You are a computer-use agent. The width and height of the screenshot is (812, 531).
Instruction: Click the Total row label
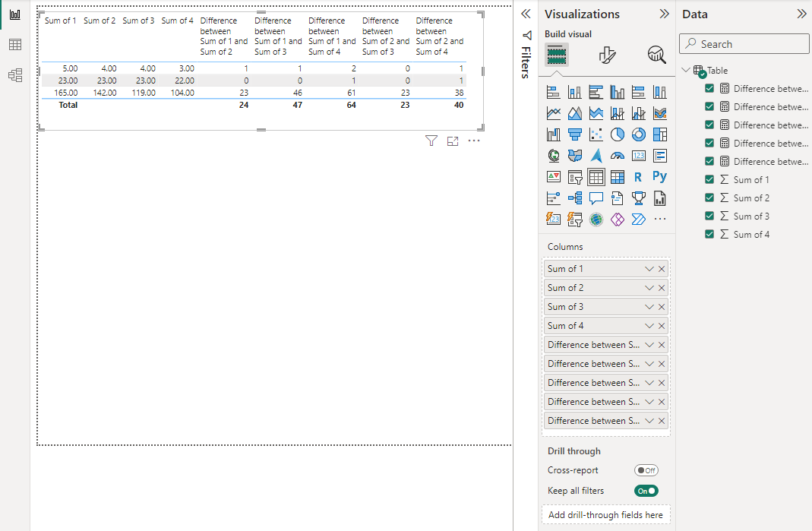coord(68,105)
